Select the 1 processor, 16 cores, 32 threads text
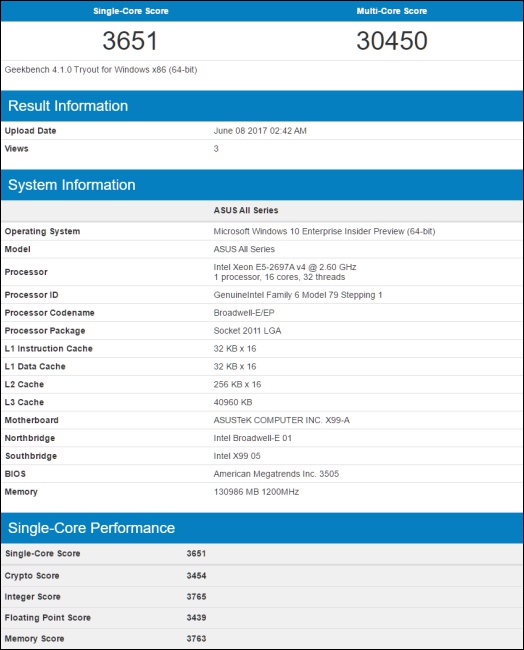Viewport: 524px width, 650px height. 279,277
